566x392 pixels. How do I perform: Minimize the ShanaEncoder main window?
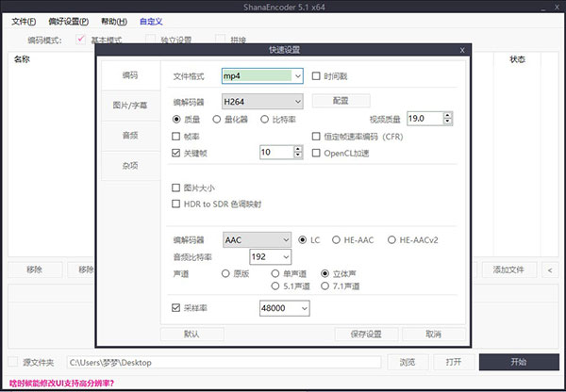pyautogui.click(x=543, y=8)
